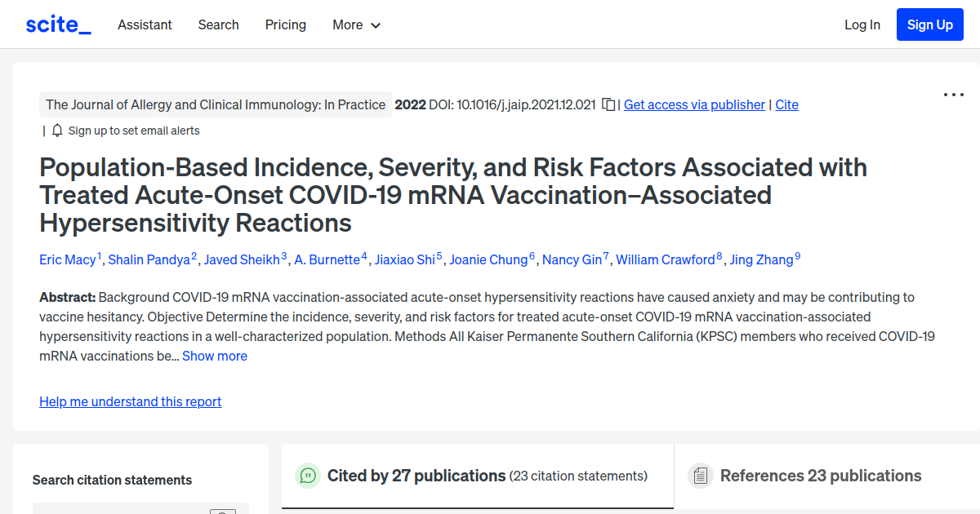Switch to References 23 publications tab

[x=820, y=475]
